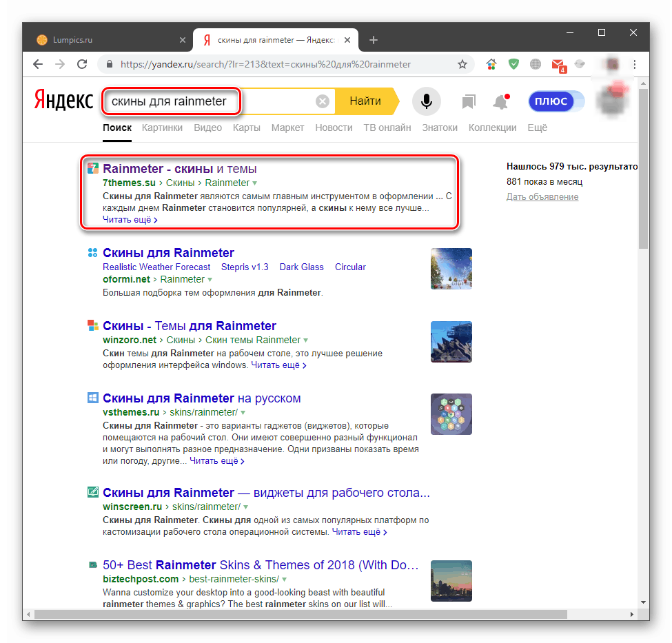Open the vsthemes.ru hexagon thumbnail
This screenshot has height=643, width=672.
coord(451,414)
